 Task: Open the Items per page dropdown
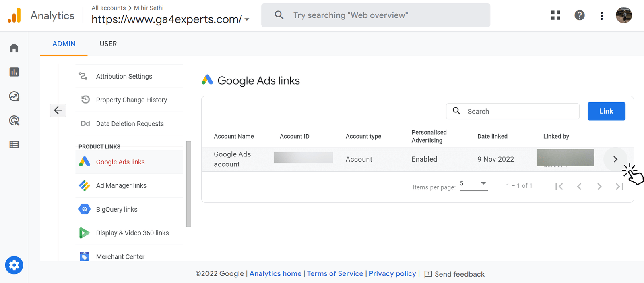pyautogui.click(x=474, y=185)
